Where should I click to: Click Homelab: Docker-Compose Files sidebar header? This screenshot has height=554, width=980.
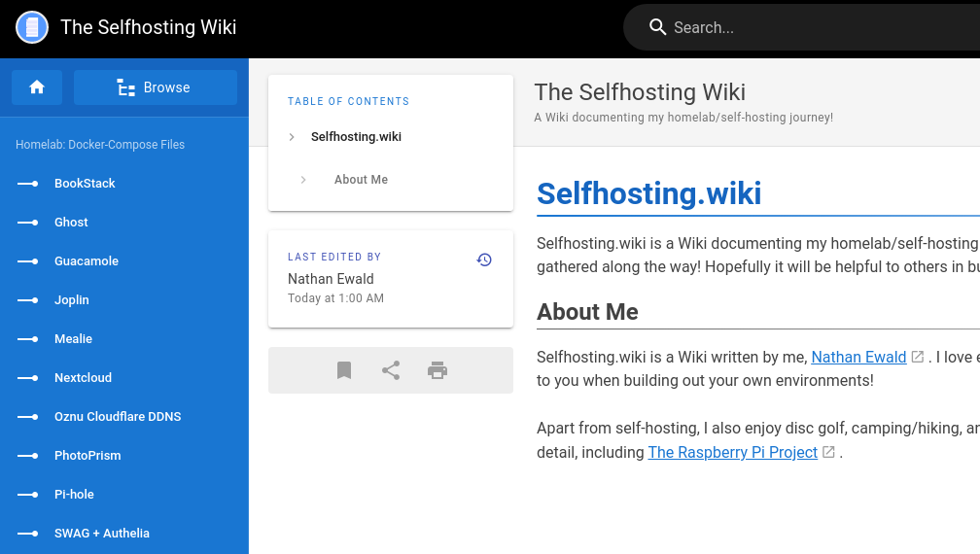pyautogui.click(x=100, y=144)
